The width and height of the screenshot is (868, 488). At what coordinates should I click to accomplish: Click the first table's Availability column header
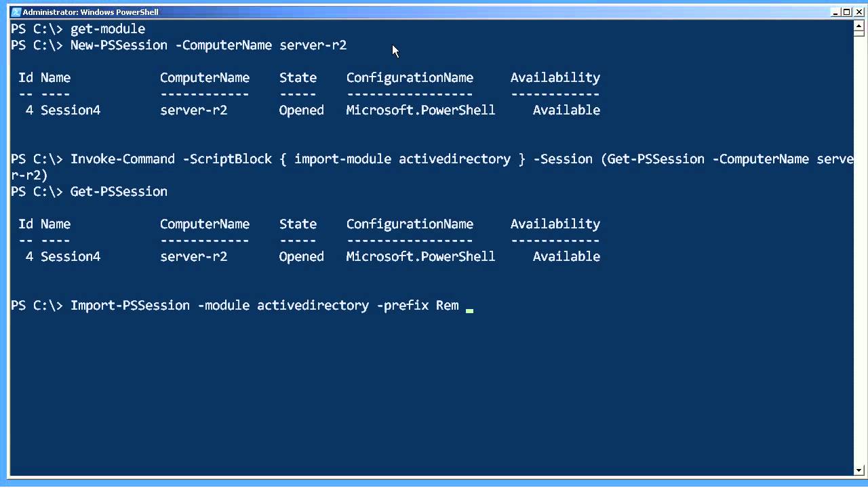(555, 77)
